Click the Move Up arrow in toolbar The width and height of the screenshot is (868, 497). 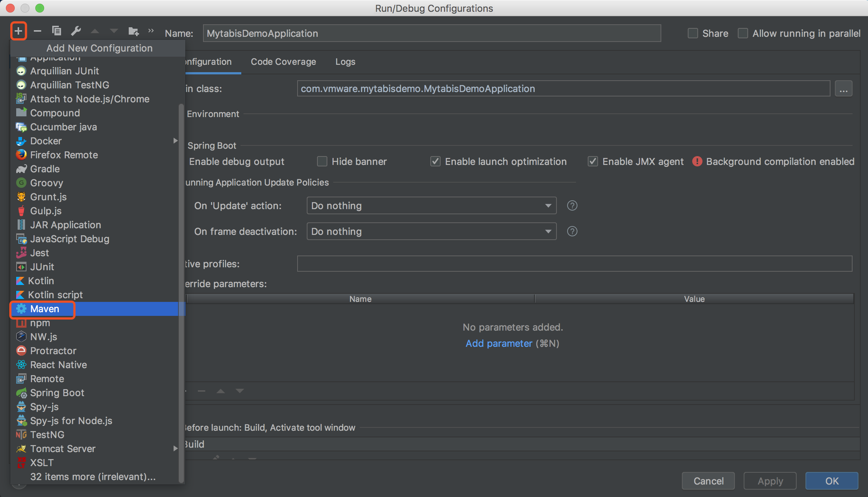pyautogui.click(x=95, y=31)
